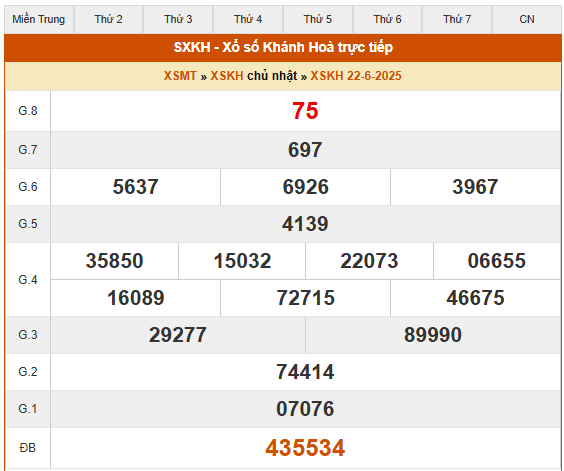The width and height of the screenshot is (564, 471).
Task: Click the SXKH Khánh Hoà header title
Action: pyautogui.click(x=283, y=47)
